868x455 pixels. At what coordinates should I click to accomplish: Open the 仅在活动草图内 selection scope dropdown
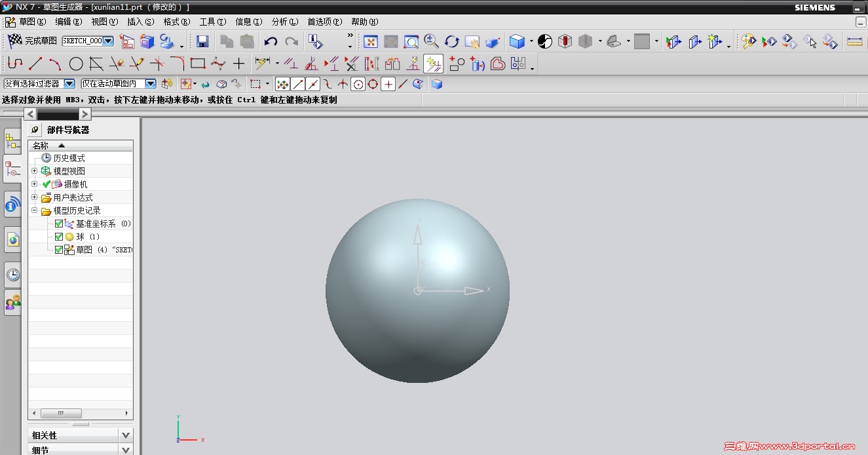(151, 84)
